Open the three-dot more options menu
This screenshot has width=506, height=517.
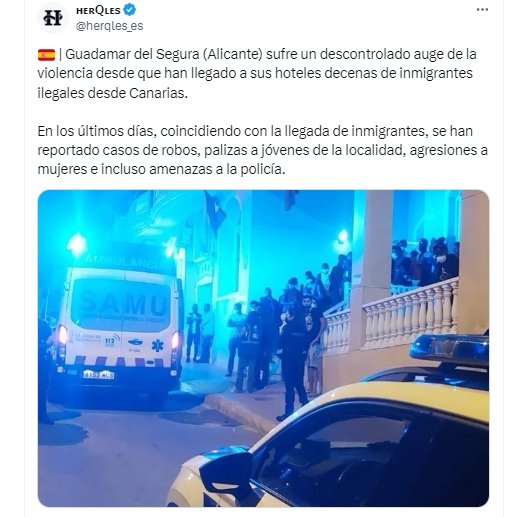click(x=482, y=10)
